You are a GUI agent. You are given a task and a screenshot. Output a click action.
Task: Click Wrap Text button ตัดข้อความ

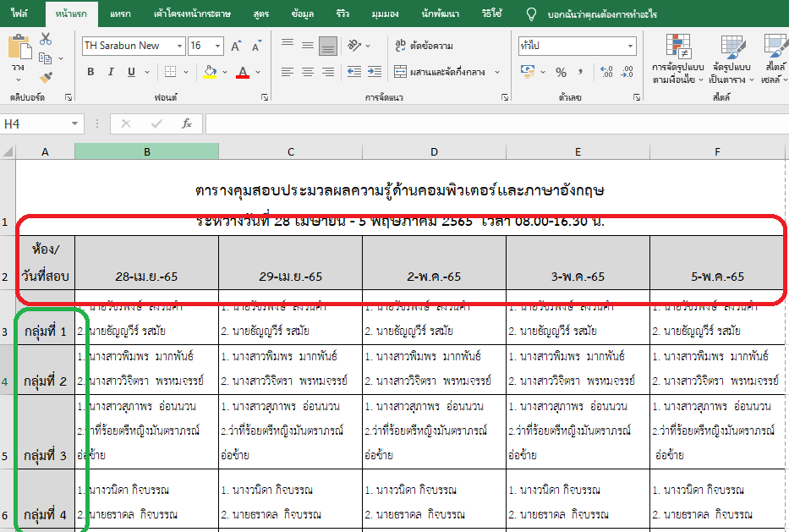pos(425,46)
